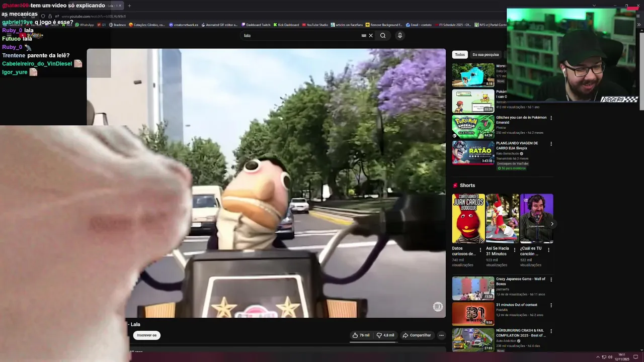Open a new browser tab with plus
644x362 pixels.
(x=129, y=6)
